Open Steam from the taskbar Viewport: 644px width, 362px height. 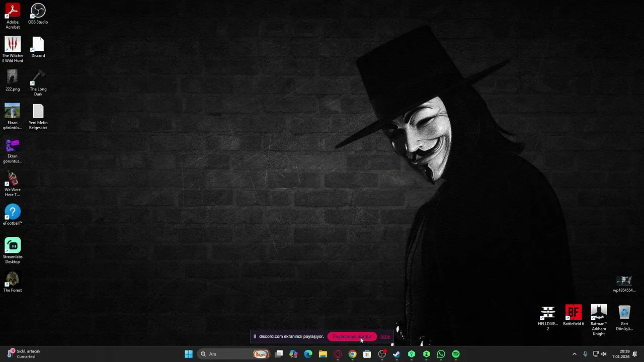(396, 354)
